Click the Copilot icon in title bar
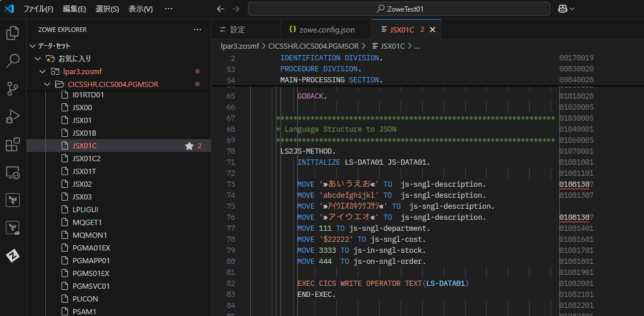The height and width of the screenshot is (316, 644). [563, 9]
